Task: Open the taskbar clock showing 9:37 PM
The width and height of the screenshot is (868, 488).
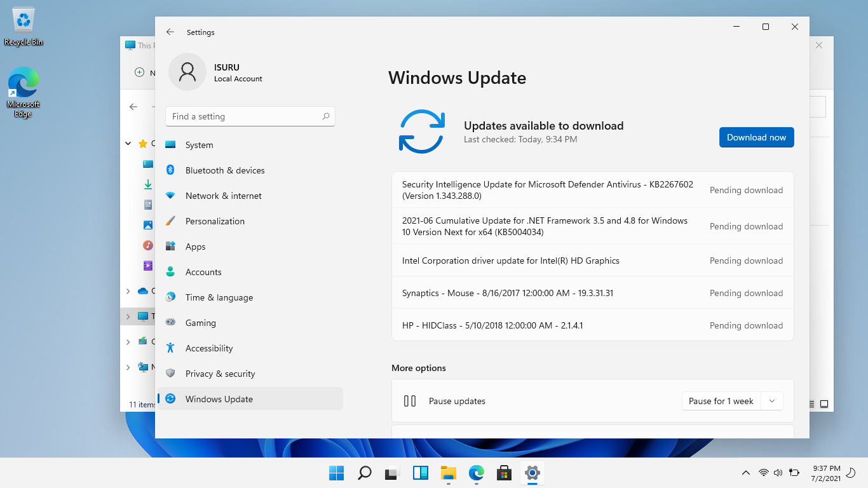Action: [826, 473]
